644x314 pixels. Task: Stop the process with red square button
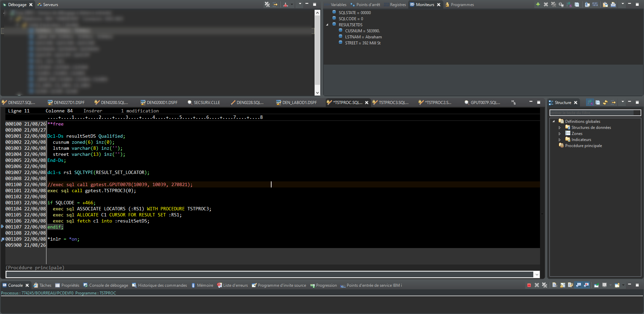pyautogui.click(x=529, y=285)
